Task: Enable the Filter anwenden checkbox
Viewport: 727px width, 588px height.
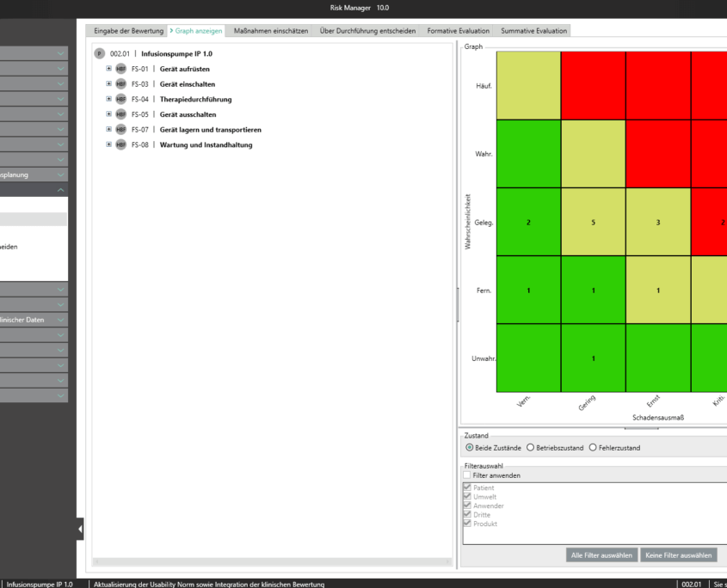Action: [x=467, y=475]
